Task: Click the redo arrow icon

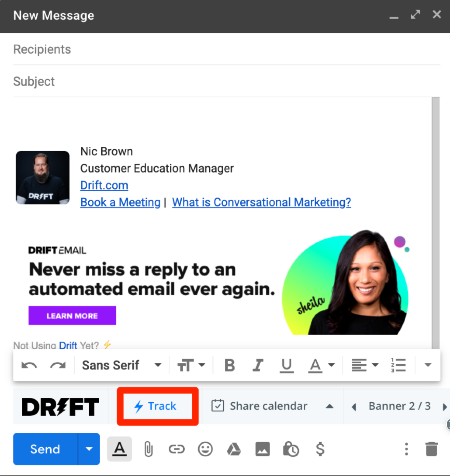Action: [58, 365]
